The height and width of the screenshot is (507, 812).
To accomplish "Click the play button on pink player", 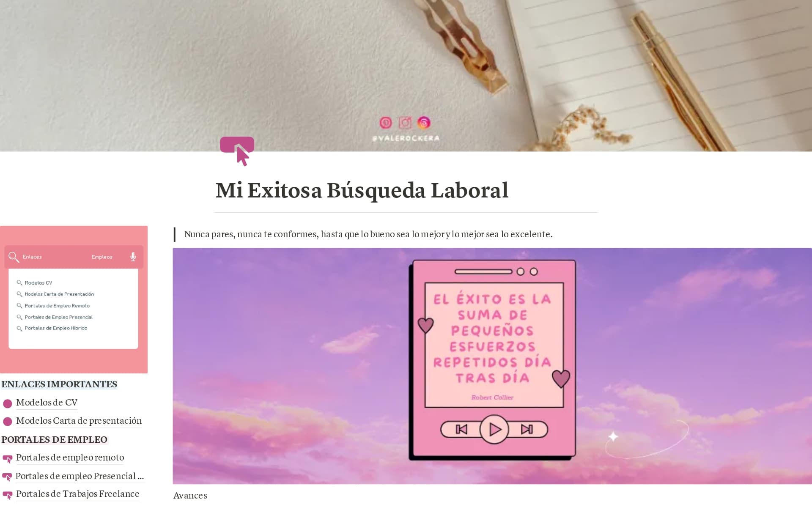I will [x=494, y=430].
